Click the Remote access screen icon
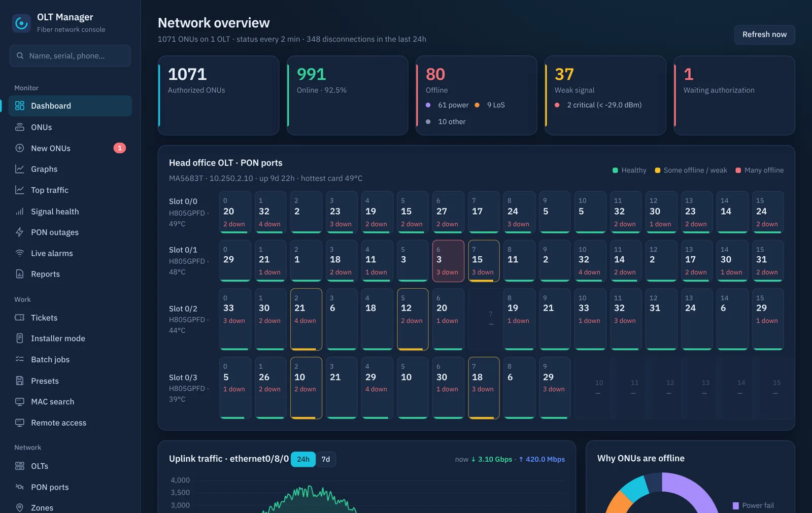812x513 pixels. pyautogui.click(x=20, y=423)
